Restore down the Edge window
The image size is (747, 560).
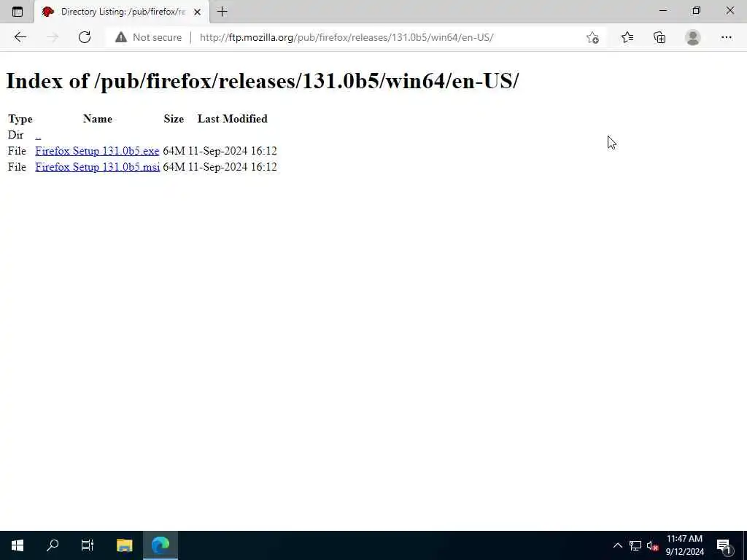click(x=697, y=10)
